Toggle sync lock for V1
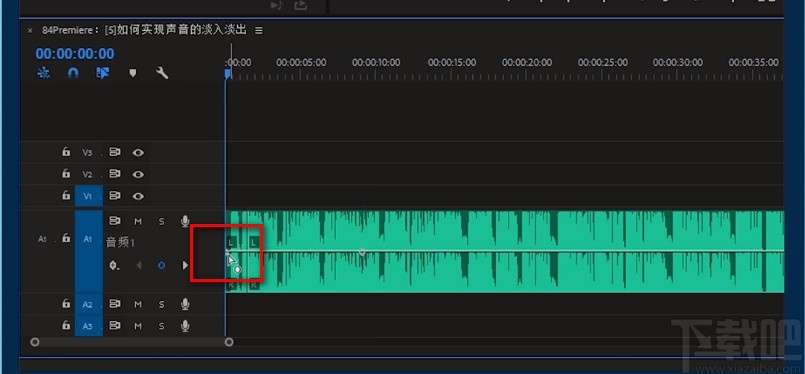805x374 pixels. click(115, 195)
